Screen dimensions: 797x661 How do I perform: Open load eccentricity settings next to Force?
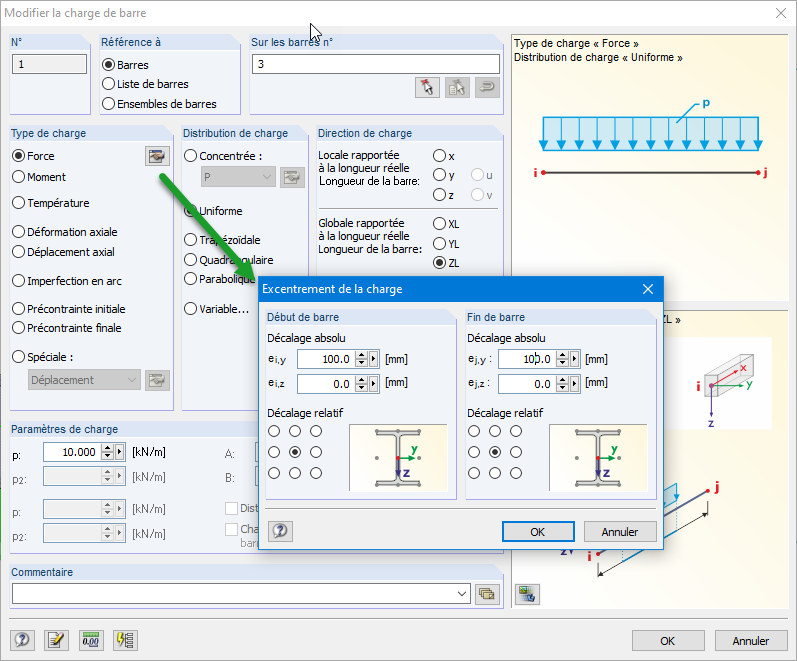[x=157, y=156]
